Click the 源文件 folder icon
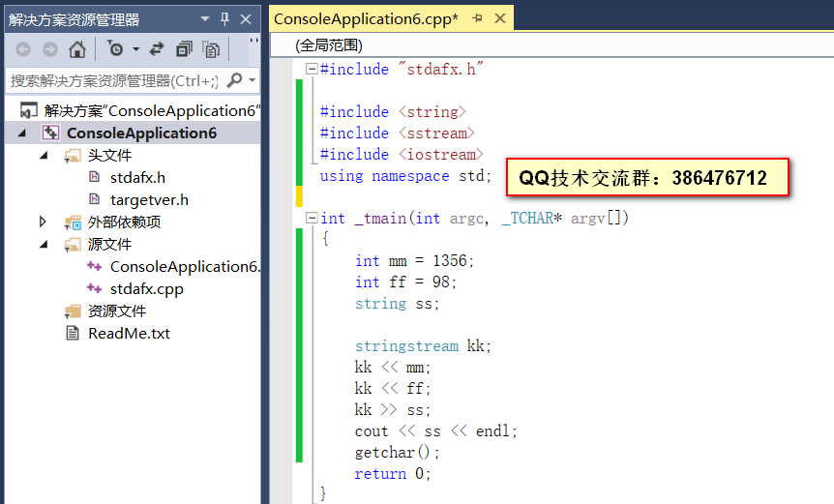This screenshot has width=834, height=504. click(x=73, y=245)
